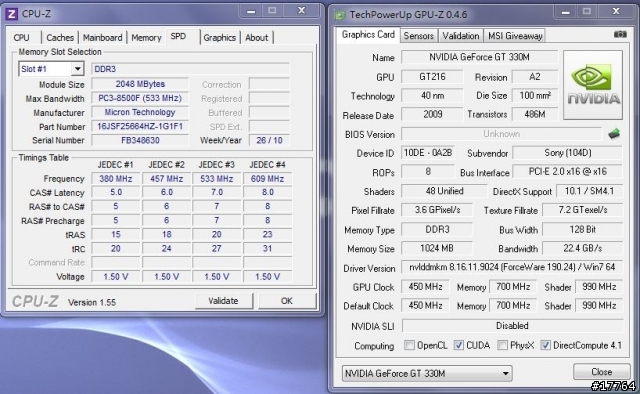Click the NVIDIA logo in GPU-Z
The width and height of the screenshot is (640, 394).
point(593,85)
